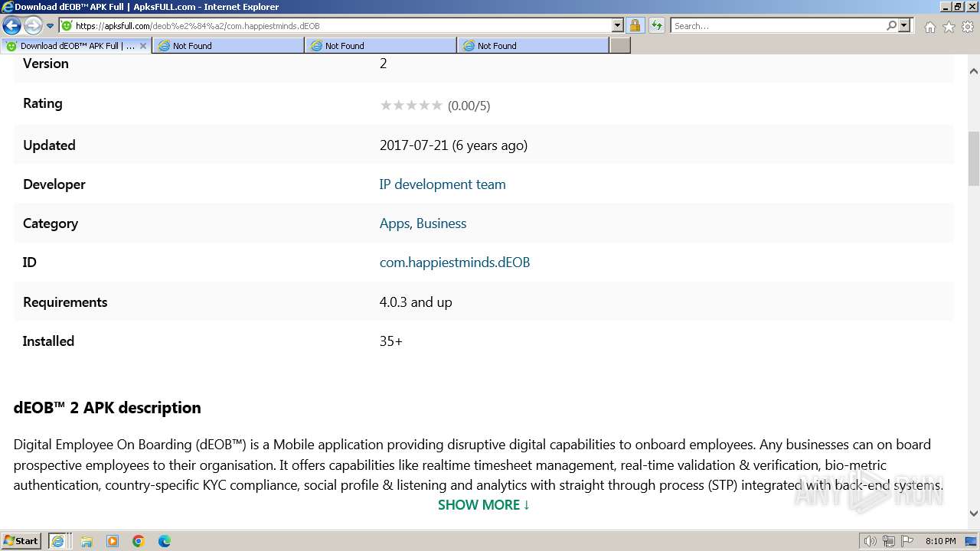Click the Updated date 2017-07-21 text

click(x=453, y=145)
